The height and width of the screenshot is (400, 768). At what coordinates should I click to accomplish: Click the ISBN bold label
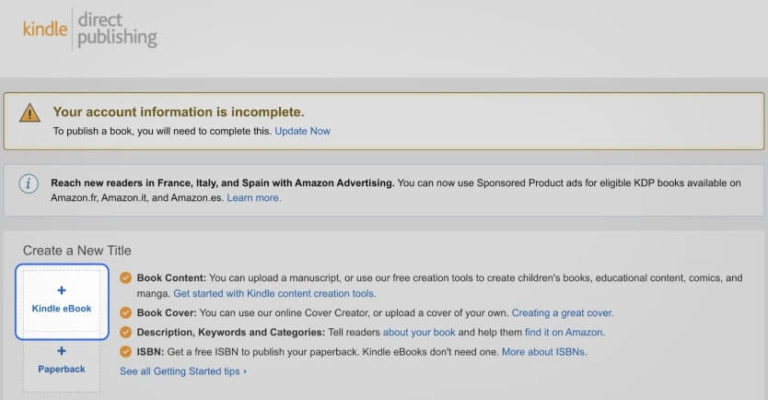[x=150, y=352]
